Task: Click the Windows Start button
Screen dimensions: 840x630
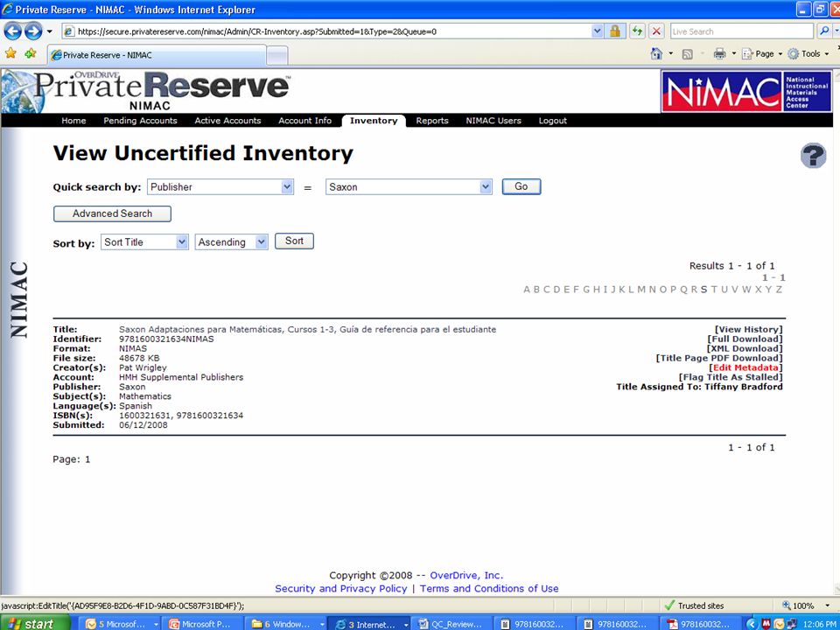Action: click(35, 624)
